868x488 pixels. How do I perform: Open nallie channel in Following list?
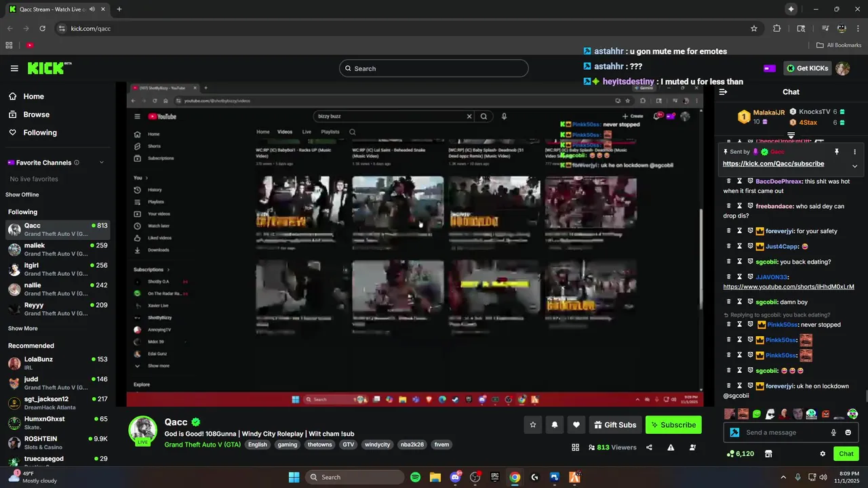[x=57, y=289]
